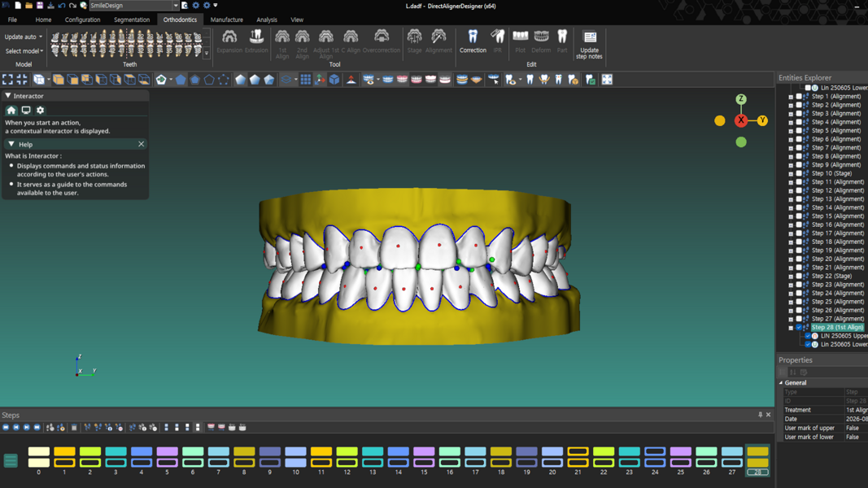868x488 pixels.
Task: Jump to first step playback button
Action: 6,427
